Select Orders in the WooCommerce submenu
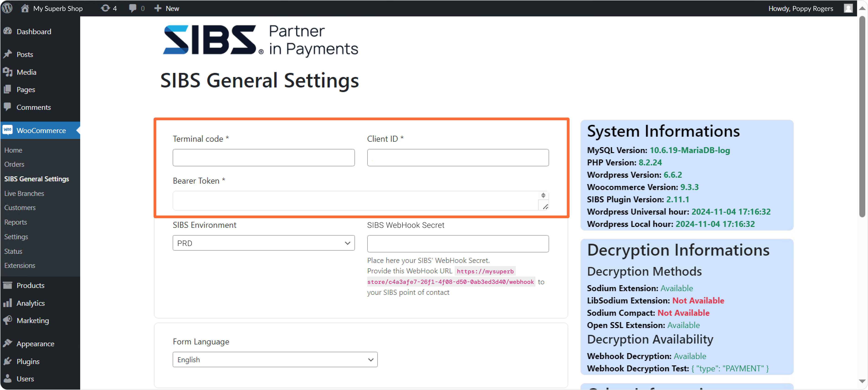The image size is (868, 390). click(x=14, y=164)
